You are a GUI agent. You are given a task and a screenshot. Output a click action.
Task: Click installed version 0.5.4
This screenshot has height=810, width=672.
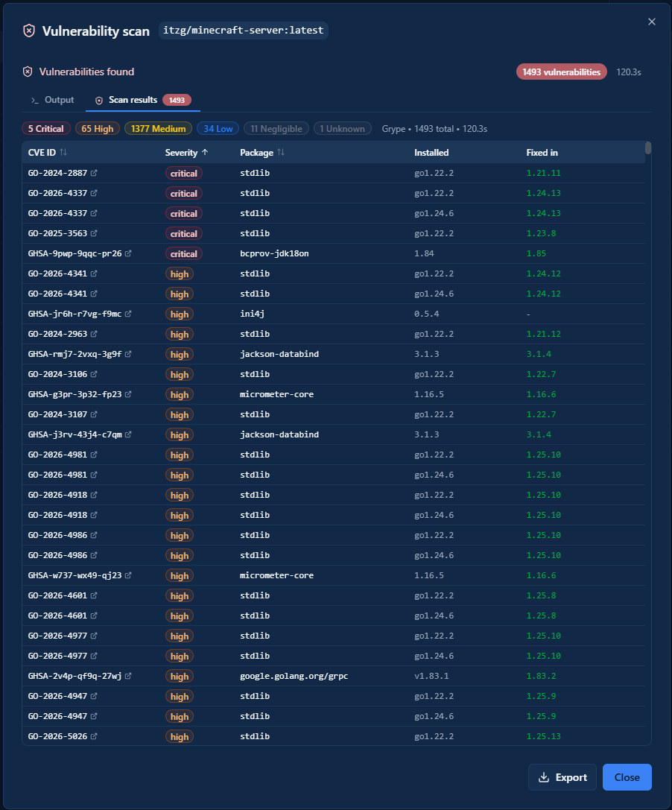(427, 314)
